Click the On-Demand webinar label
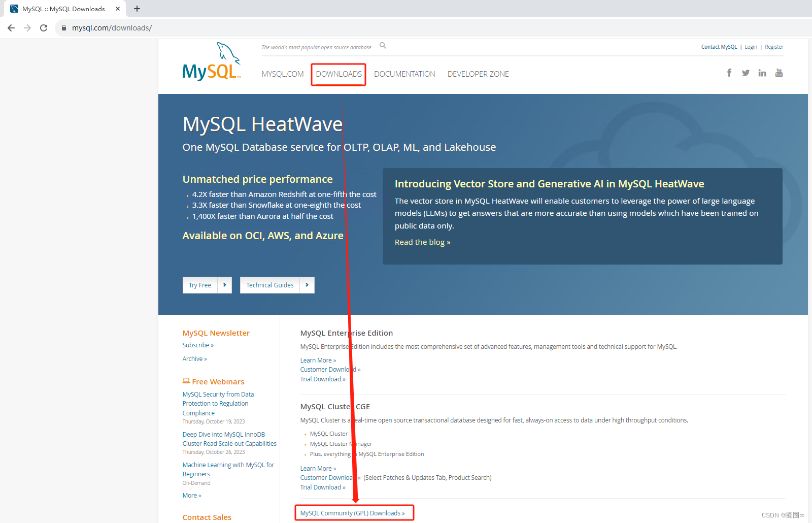 pyautogui.click(x=196, y=483)
